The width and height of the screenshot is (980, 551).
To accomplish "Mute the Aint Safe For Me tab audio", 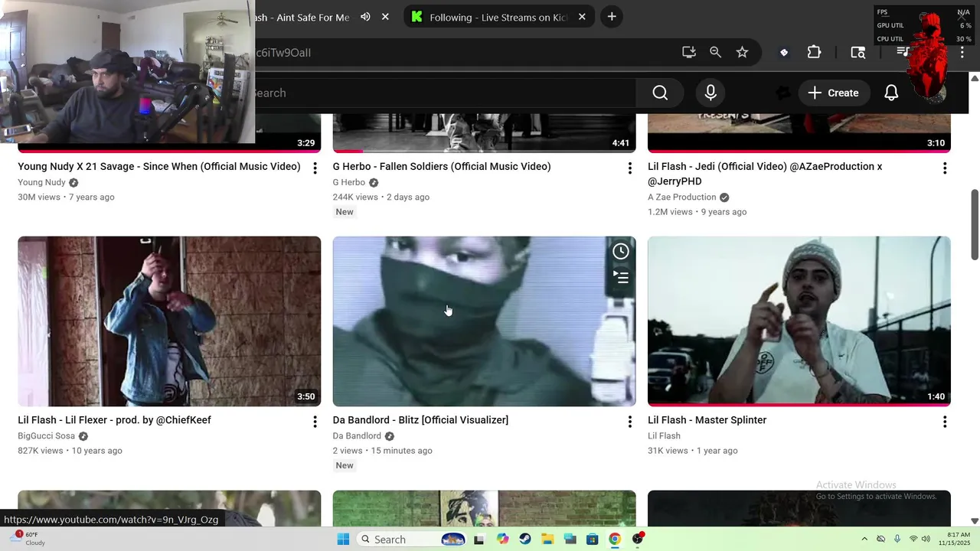I will (365, 17).
